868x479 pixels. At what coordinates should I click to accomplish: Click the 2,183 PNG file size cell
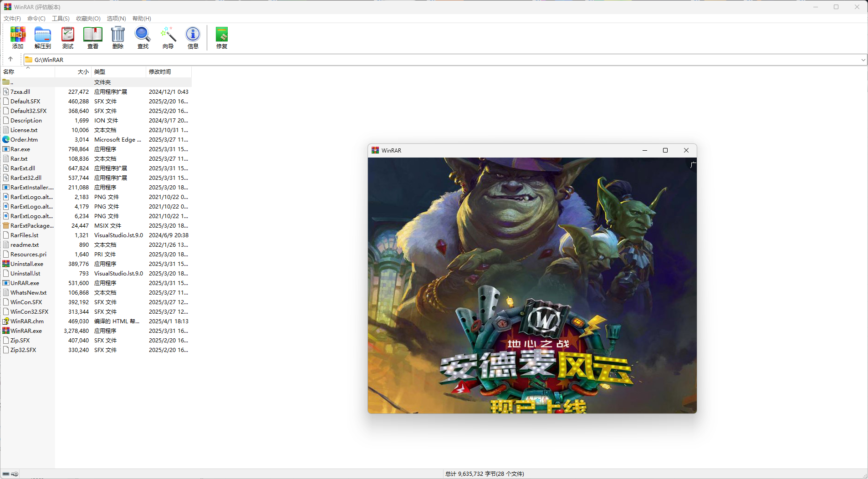coord(82,197)
